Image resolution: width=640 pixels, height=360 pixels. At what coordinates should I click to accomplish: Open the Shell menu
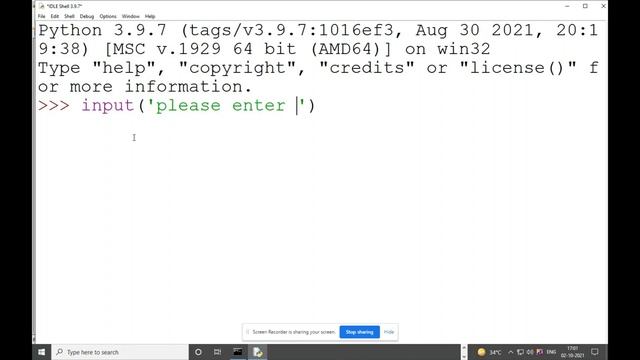(69, 16)
